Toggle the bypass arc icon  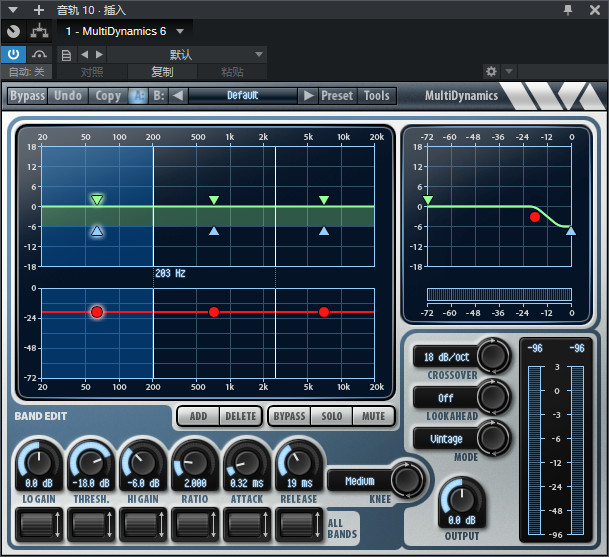coord(39,54)
